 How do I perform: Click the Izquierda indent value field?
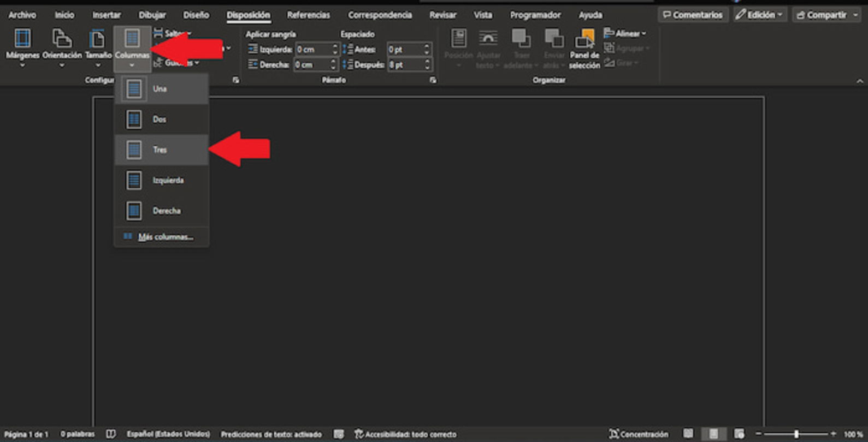[313, 50]
